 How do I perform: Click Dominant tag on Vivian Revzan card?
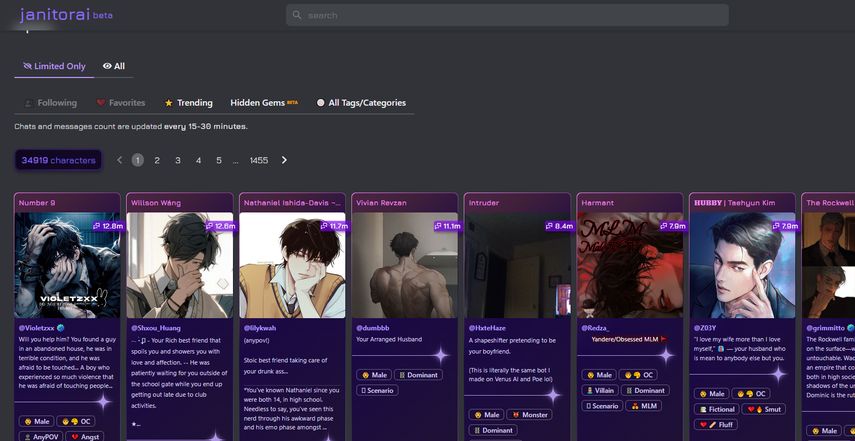click(418, 375)
